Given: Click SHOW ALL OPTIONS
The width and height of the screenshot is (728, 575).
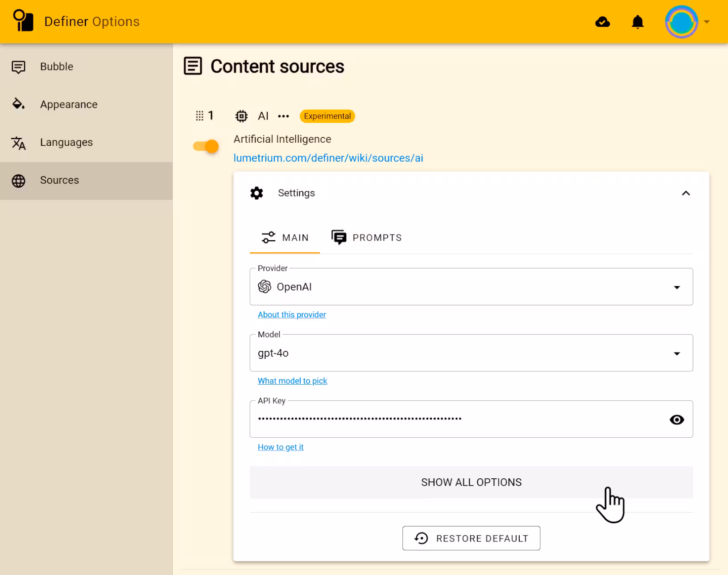Looking at the screenshot, I should tap(471, 482).
